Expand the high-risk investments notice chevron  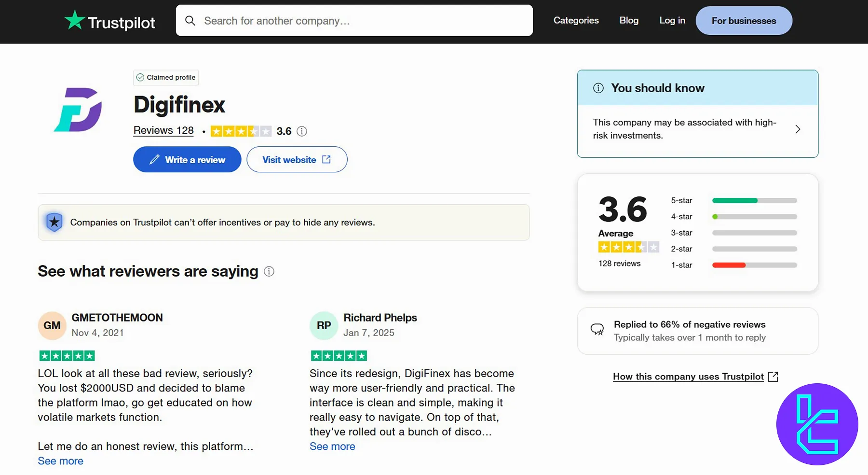pyautogui.click(x=798, y=129)
